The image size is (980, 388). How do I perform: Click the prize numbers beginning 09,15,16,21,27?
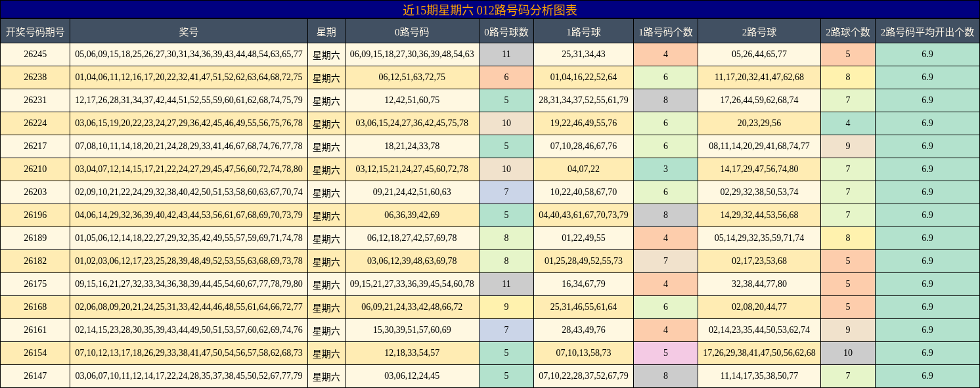[x=189, y=284]
